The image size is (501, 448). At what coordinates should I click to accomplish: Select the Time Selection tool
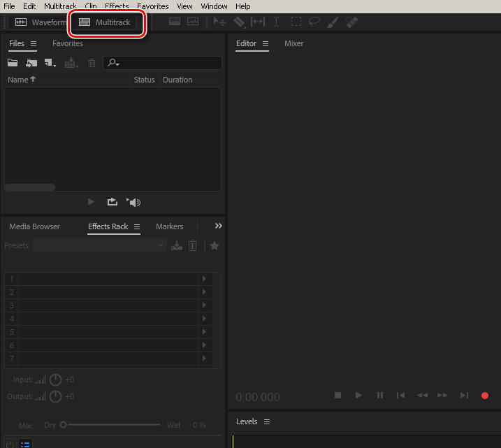pyautogui.click(x=277, y=22)
